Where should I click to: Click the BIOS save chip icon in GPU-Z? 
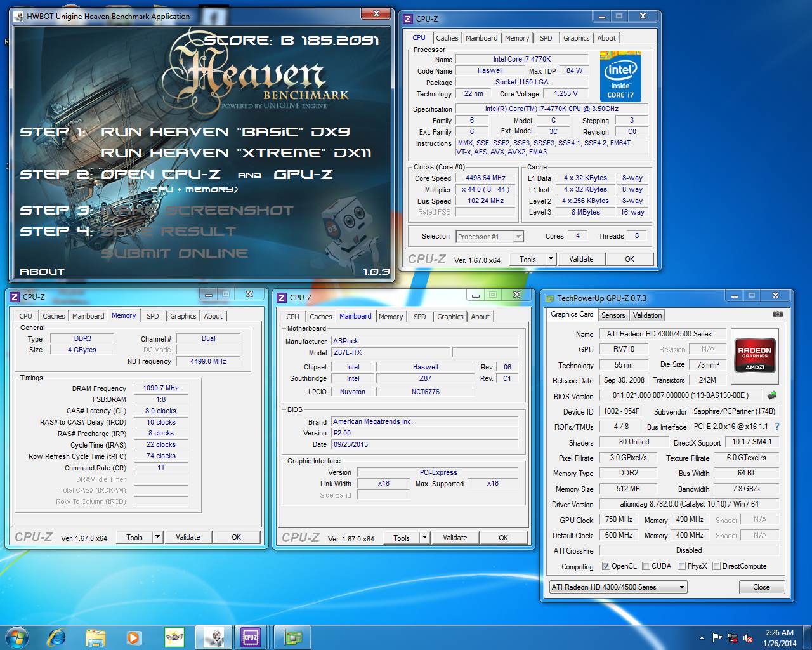tap(772, 395)
